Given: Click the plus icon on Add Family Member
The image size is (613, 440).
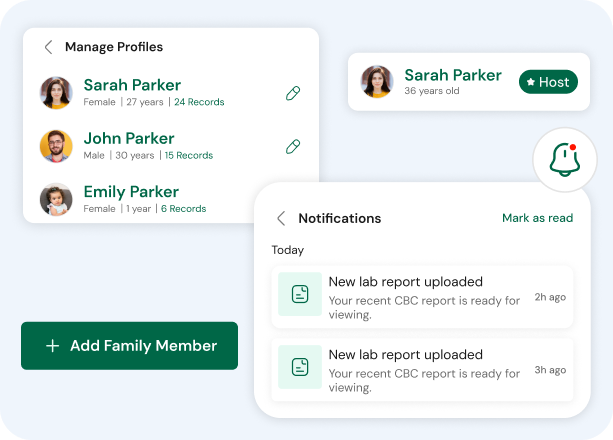Looking at the screenshot, I should (x=52, y=346).
